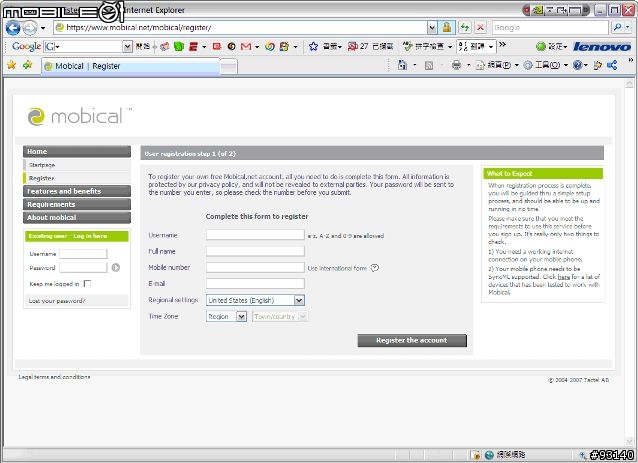This screenshot has width=638, height=463.
Task: Expand Google Toolbar search box dropdown
Action: coord(127,47)
